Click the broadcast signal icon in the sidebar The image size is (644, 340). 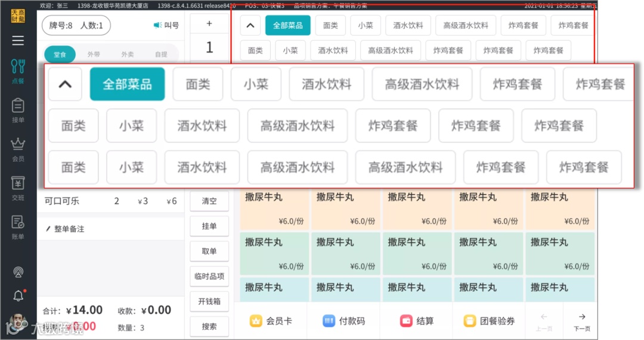click(18, 272)
